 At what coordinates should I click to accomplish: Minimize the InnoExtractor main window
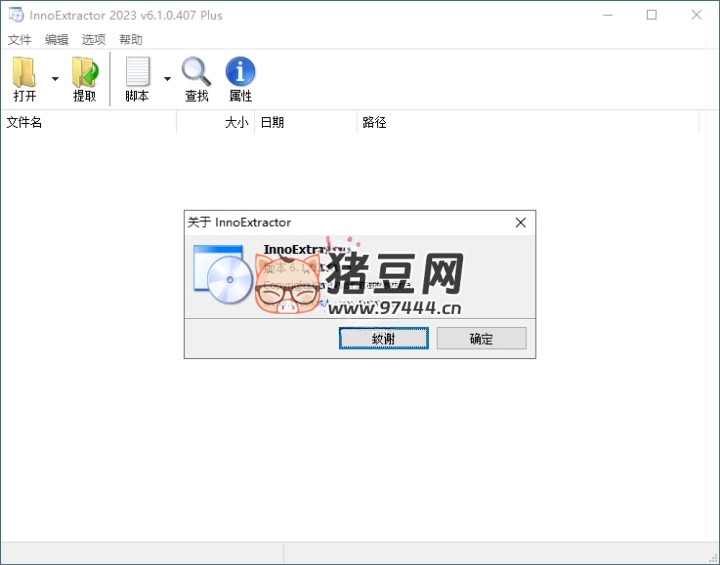608,15
